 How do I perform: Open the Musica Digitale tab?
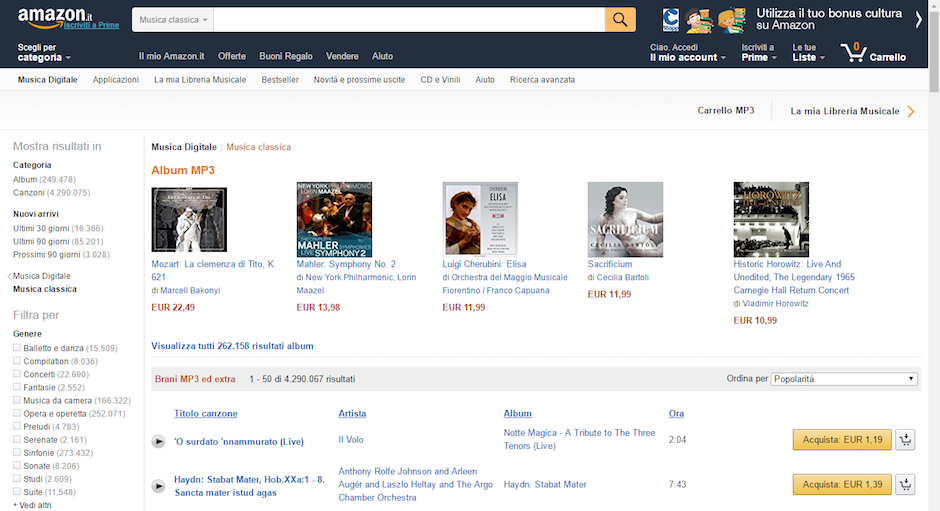click(47, 80)
